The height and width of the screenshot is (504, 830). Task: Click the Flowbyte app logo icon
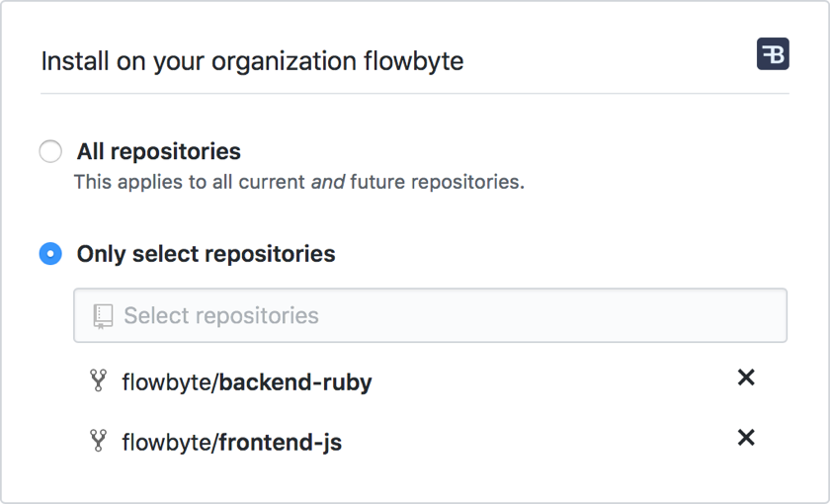(x=773, y=54)
